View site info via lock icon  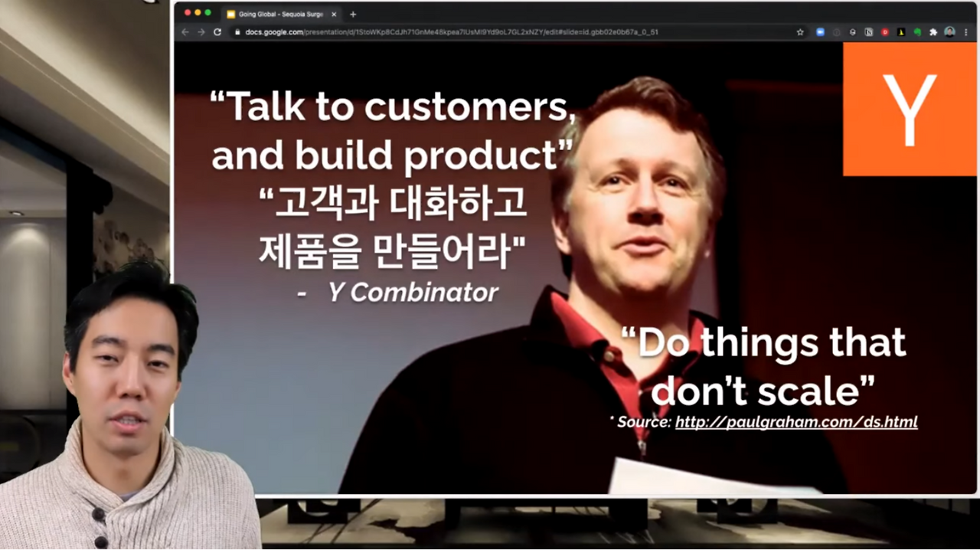tap(237, 32)
